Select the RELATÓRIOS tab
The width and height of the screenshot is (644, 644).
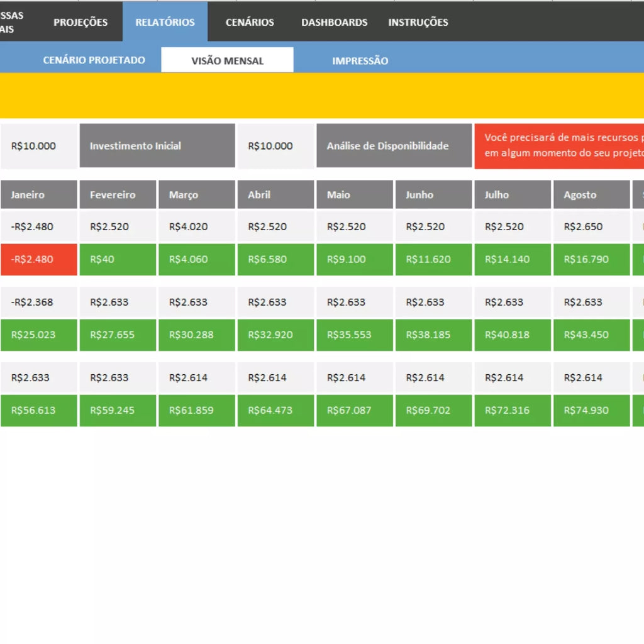(165, 22)
